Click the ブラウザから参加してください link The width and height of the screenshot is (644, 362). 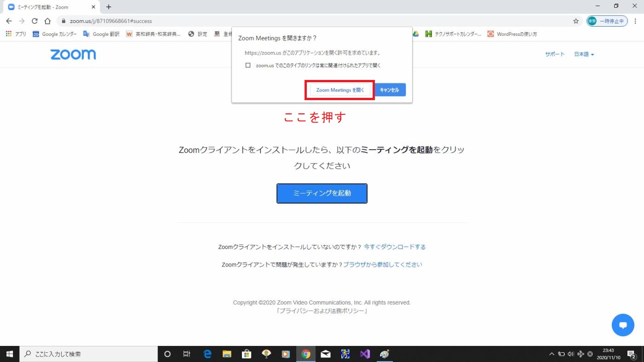click(x=383, y=265)
